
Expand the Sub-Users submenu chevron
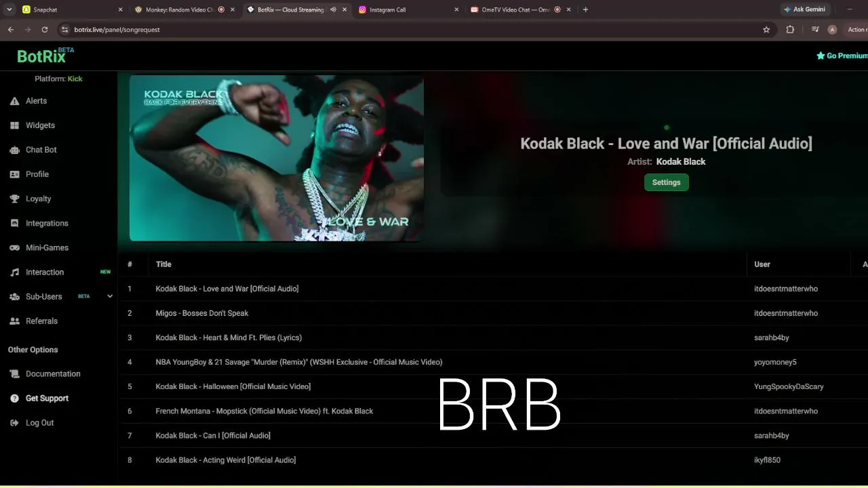(x=110, y=296)
